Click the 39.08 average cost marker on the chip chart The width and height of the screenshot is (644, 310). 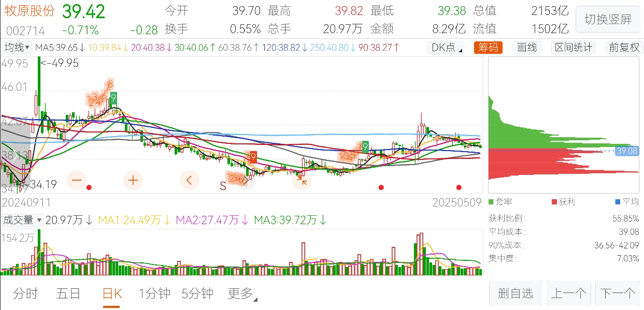tap(627, 151)
